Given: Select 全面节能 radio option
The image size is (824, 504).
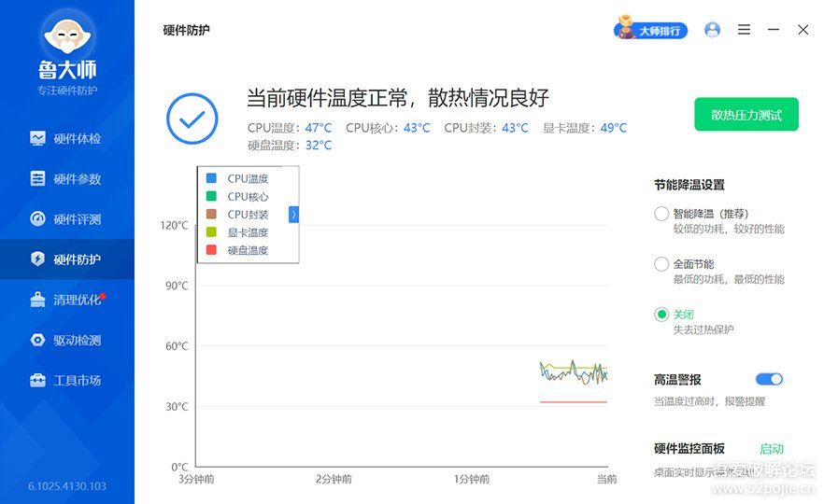Looking at the screenshot, I should point(661,263).
